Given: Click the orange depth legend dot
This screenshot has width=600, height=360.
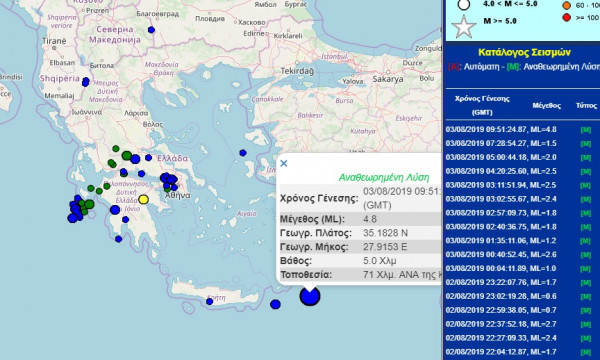Looking at the screenshot, I should coord(567,5).
